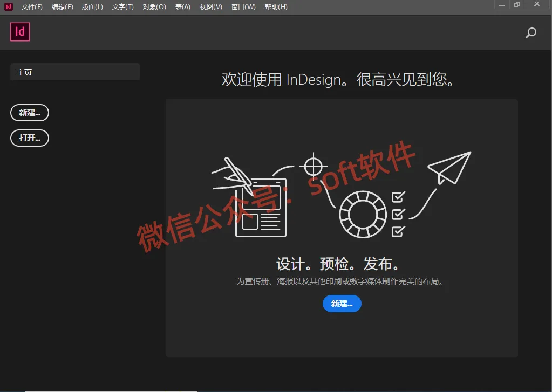Open the 帮助(H) menu
552x392 pixels.
click(276, 6)
